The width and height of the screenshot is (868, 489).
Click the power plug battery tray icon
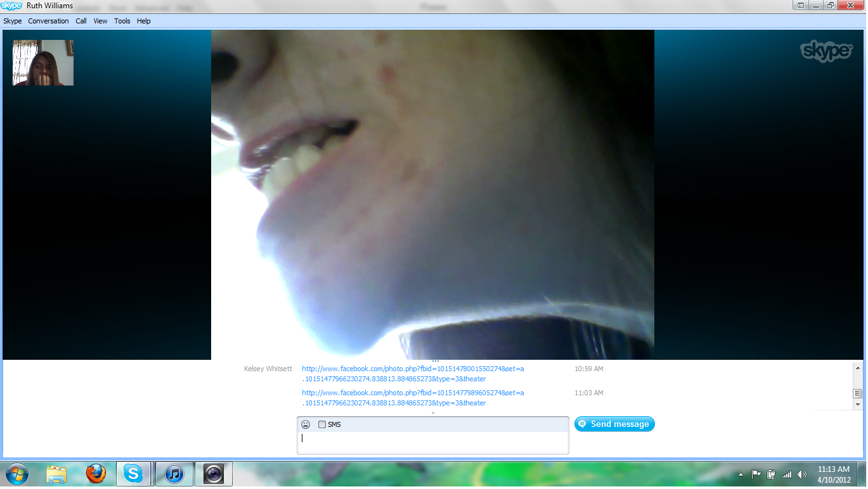(772, 474)
